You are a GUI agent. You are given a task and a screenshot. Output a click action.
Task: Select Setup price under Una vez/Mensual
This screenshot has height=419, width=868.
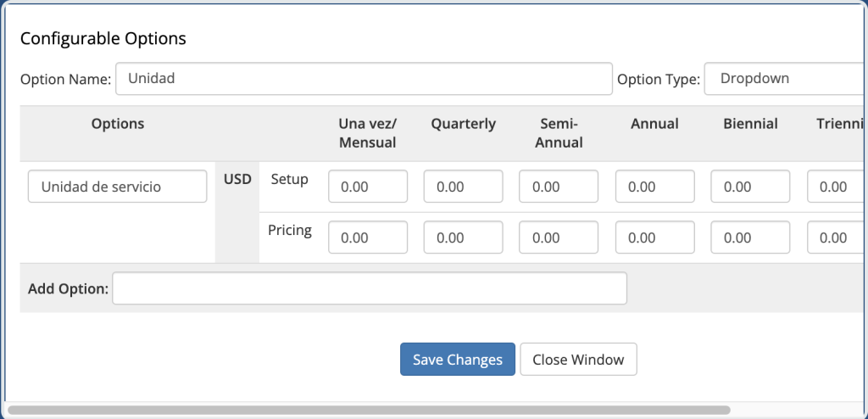click(x=368, y=187)
